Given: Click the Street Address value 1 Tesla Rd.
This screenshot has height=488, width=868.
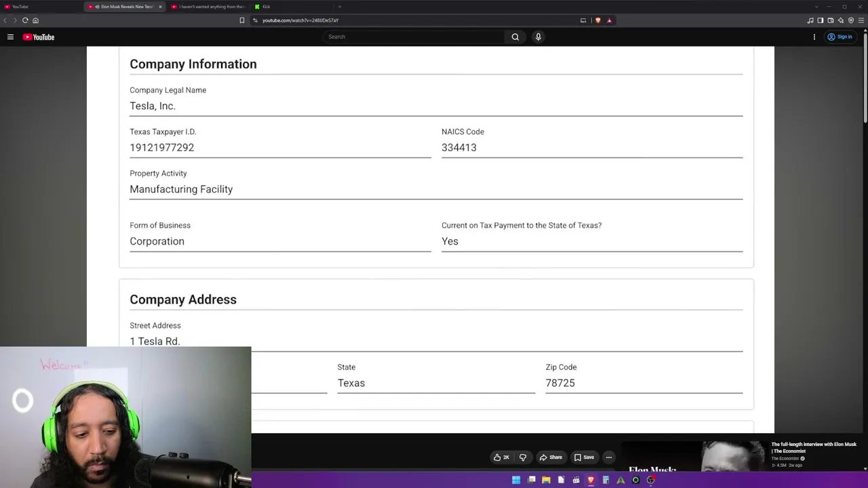Looking at the screenshot, I should 155,342.
